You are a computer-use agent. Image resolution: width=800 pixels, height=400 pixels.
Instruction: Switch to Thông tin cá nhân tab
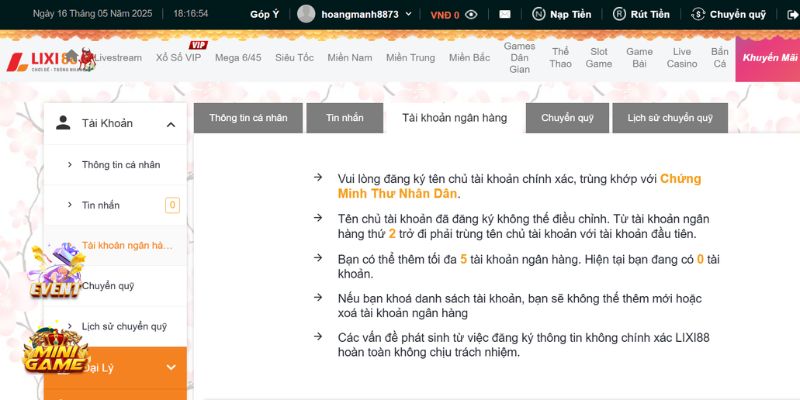pos(248,118)
